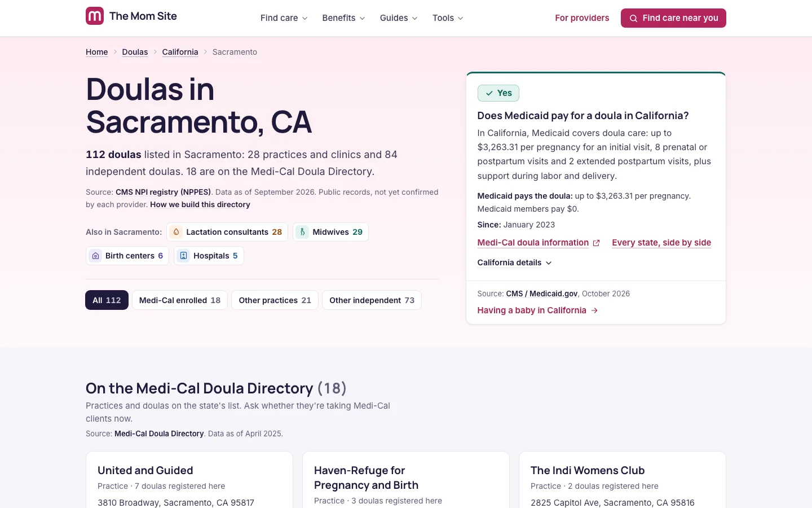Filter by Other independent 73
This screenshot has height=508, width=812.
click(372, 300)
